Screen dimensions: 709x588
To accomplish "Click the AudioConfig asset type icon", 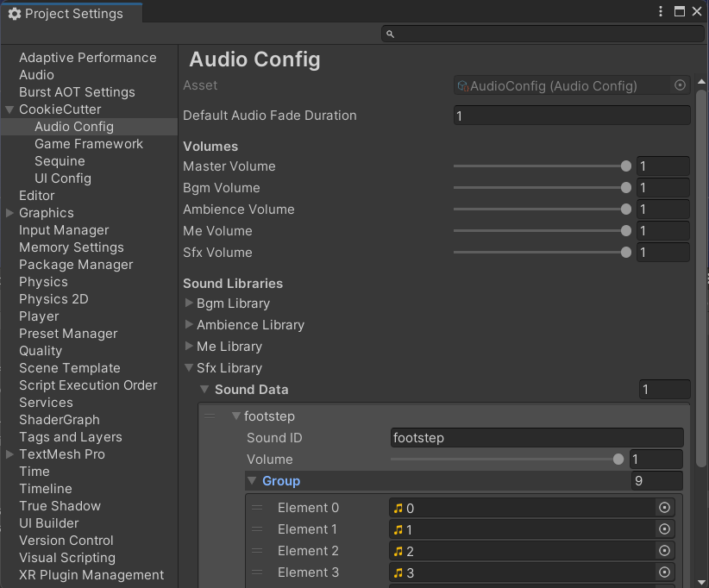I will 463,86.
